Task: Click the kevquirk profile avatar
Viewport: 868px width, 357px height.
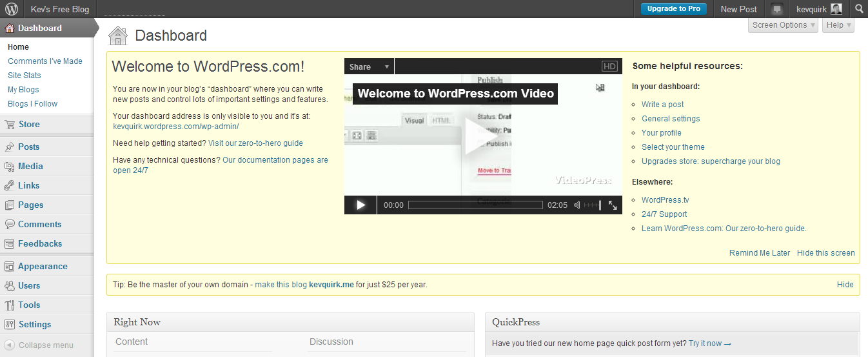Action: (x=836, y=9)
